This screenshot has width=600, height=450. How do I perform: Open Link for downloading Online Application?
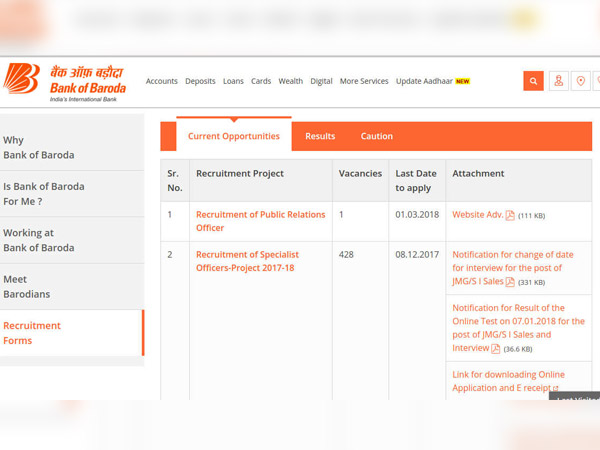point(508,381)
